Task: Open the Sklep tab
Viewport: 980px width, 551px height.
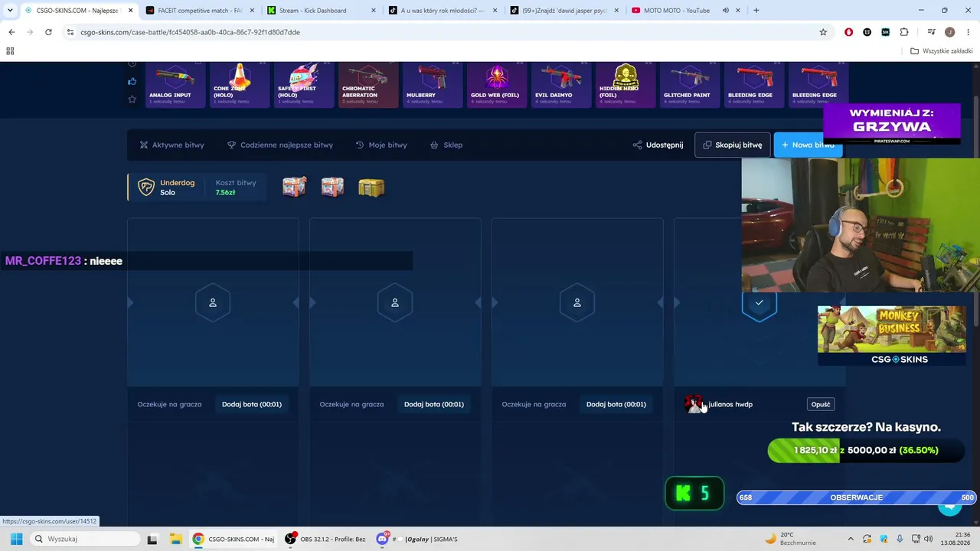Action: coord(446,145)
